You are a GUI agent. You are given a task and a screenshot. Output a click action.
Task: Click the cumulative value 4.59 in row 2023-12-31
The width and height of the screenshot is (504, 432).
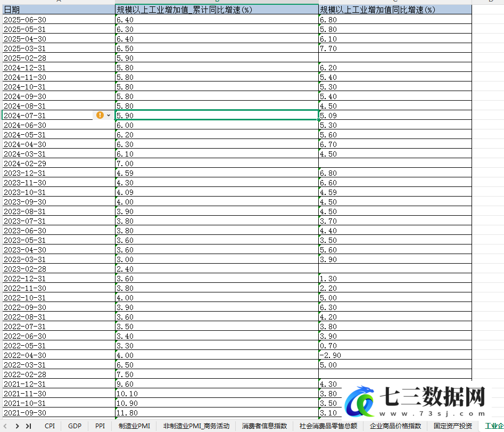coord(217,173)
